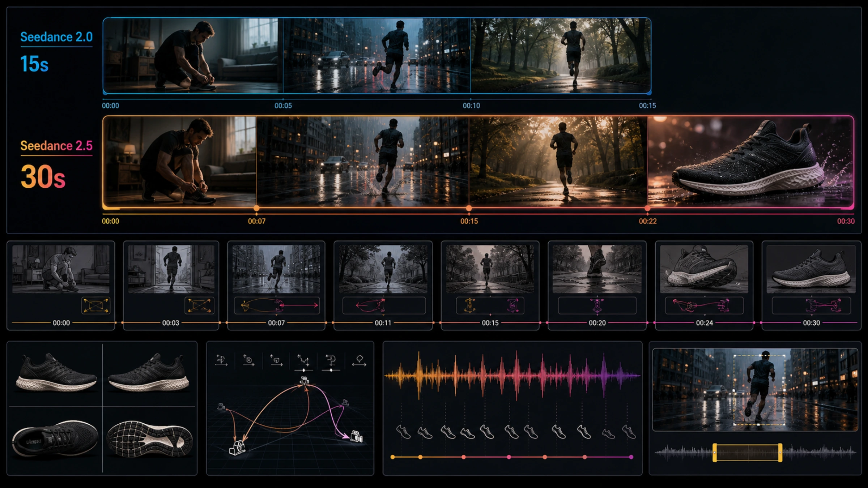Select the 00:07 marker dot on the Seedance 2.5 timeline
The width and height of the screenshot is (868, 488).
coord(256,208)
